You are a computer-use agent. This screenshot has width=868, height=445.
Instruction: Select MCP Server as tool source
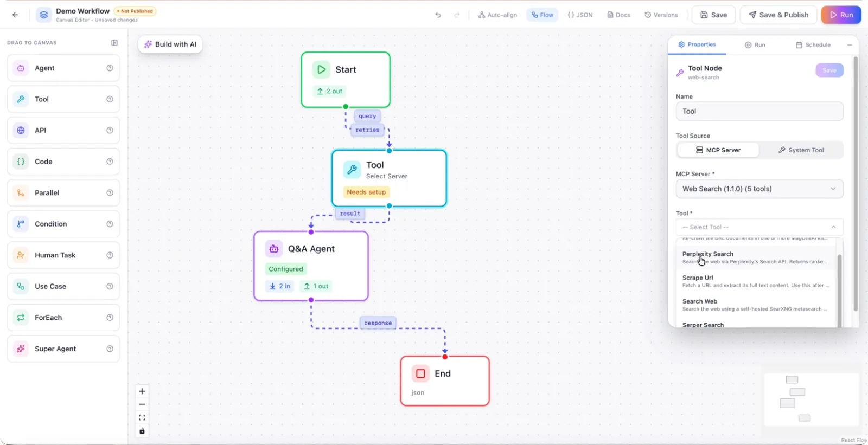(x=718, y=150)
